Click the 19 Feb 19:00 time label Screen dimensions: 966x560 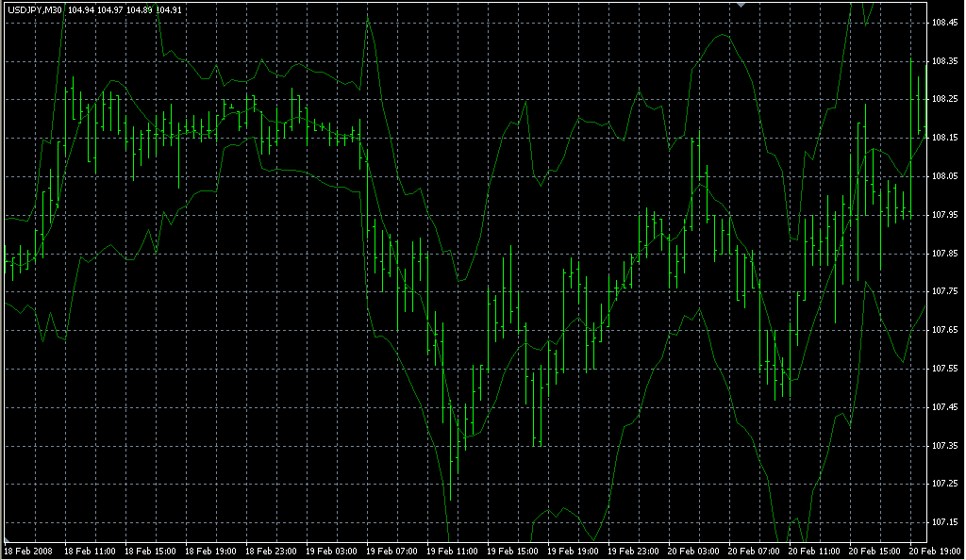coord(573,552)
